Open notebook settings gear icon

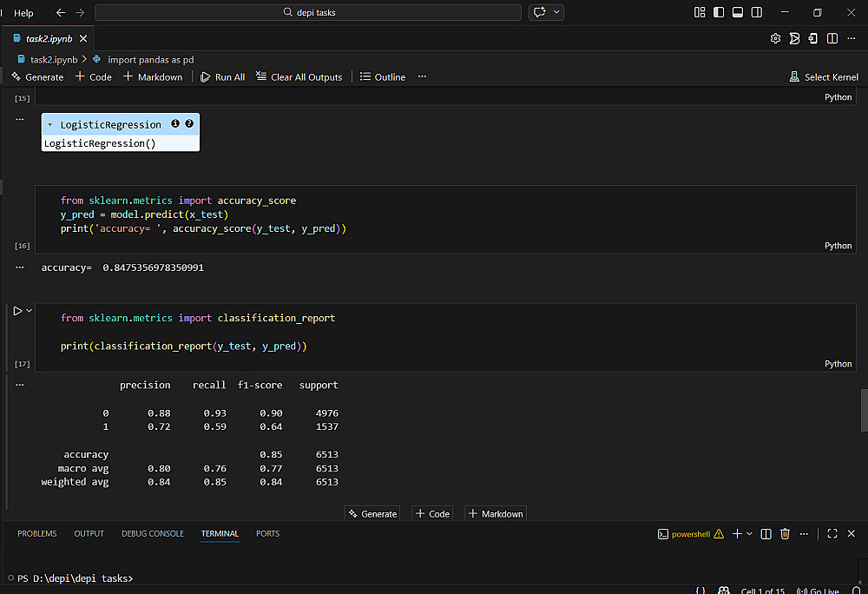point(775,39)
